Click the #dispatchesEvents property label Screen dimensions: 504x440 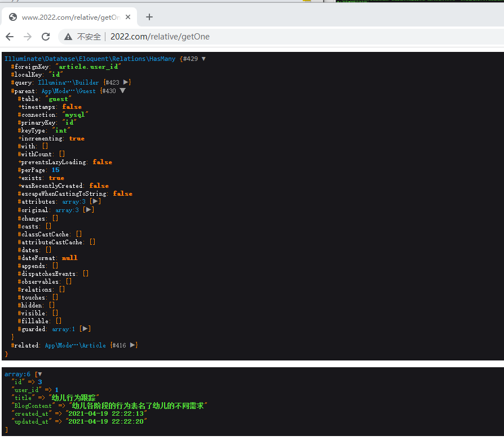click(48, 274)
